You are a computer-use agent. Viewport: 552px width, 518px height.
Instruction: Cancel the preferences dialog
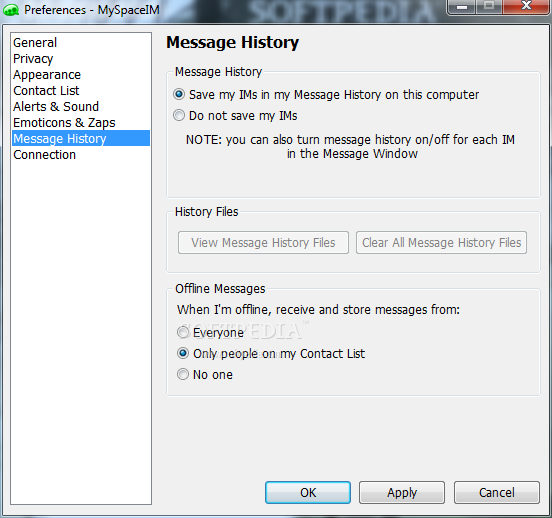[x=497, y=493]
